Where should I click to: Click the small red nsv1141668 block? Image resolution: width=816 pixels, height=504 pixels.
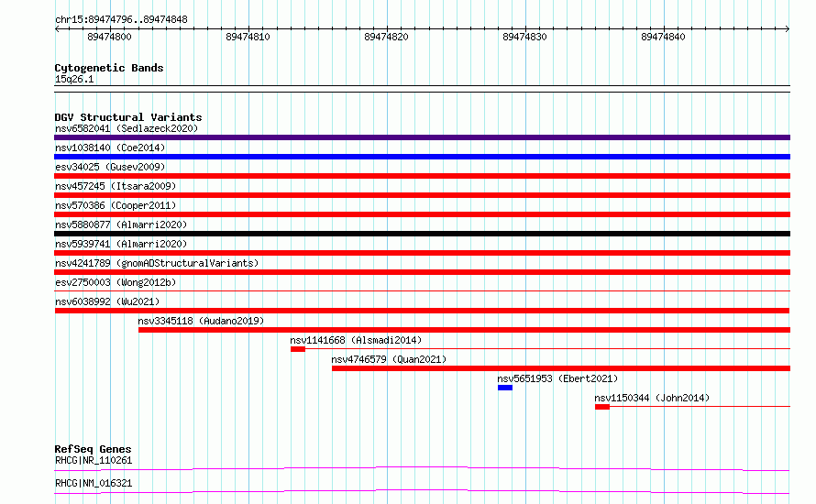[298, 349]
